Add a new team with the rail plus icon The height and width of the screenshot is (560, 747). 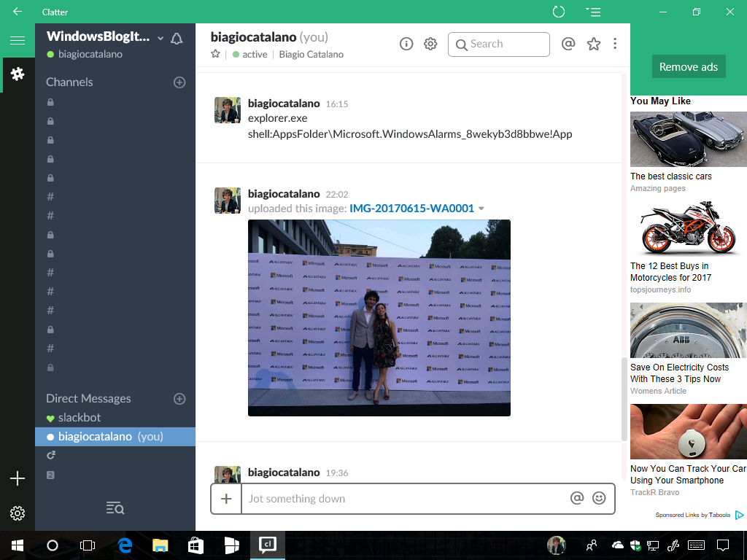point(18,478)
